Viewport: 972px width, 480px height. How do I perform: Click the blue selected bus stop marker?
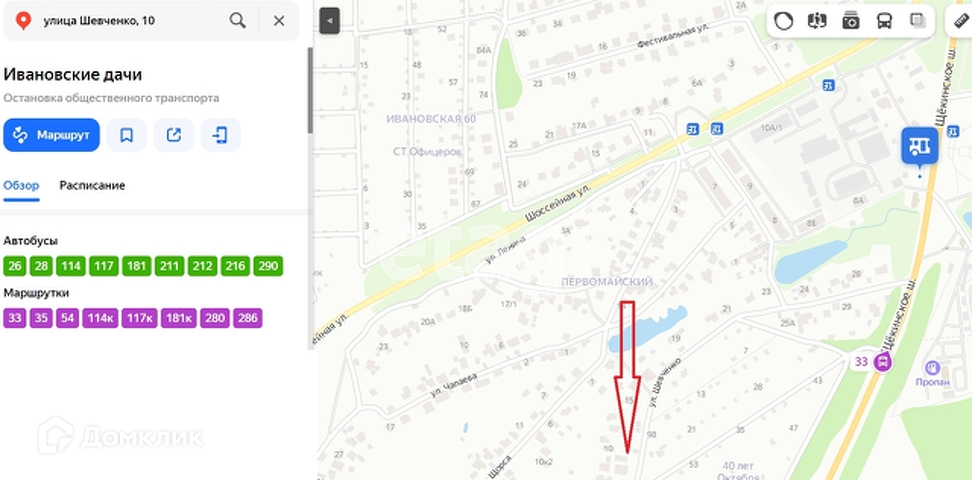tap(919, 146)
